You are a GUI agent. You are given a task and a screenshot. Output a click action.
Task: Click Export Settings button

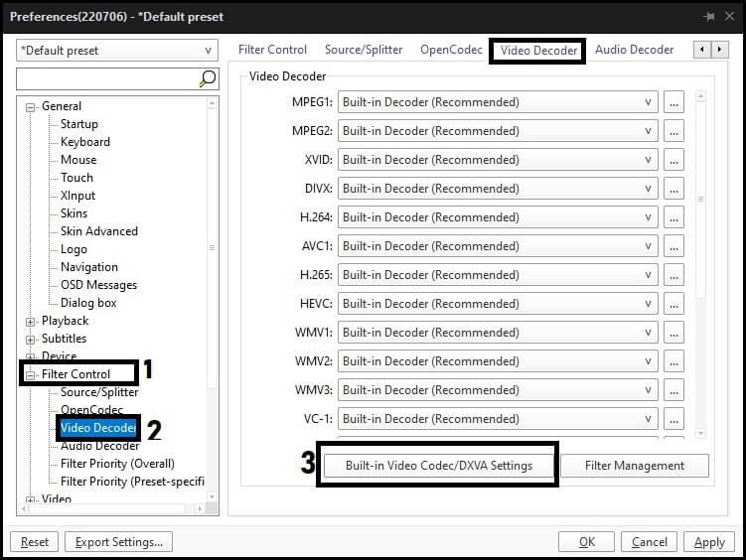point(118,542)
